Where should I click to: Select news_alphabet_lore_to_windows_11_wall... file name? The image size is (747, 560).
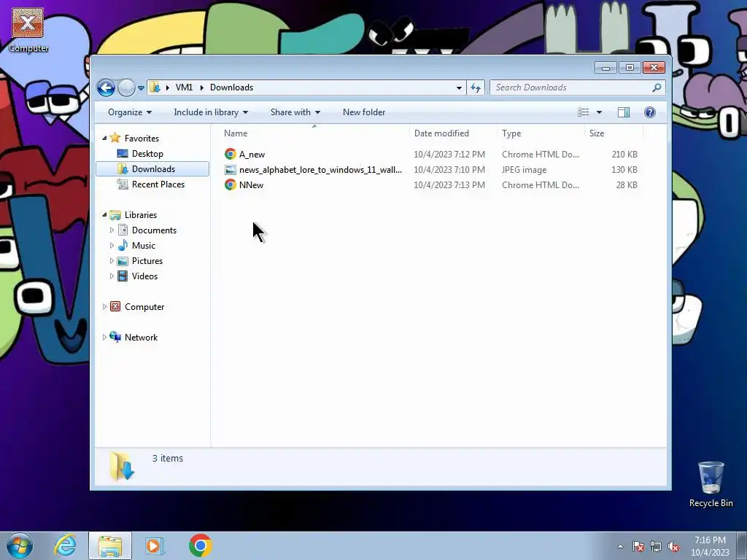coord(321,169)
